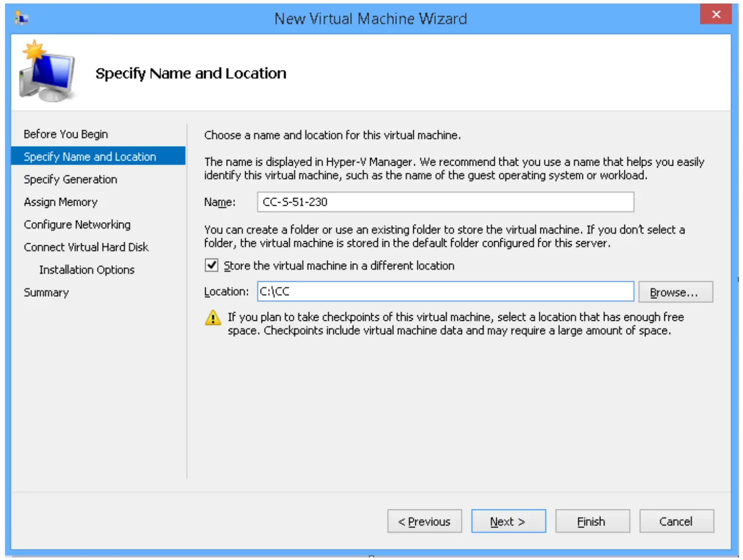Jump to Summary step
The width and height of the screenshot is (743, 560).
46,292
